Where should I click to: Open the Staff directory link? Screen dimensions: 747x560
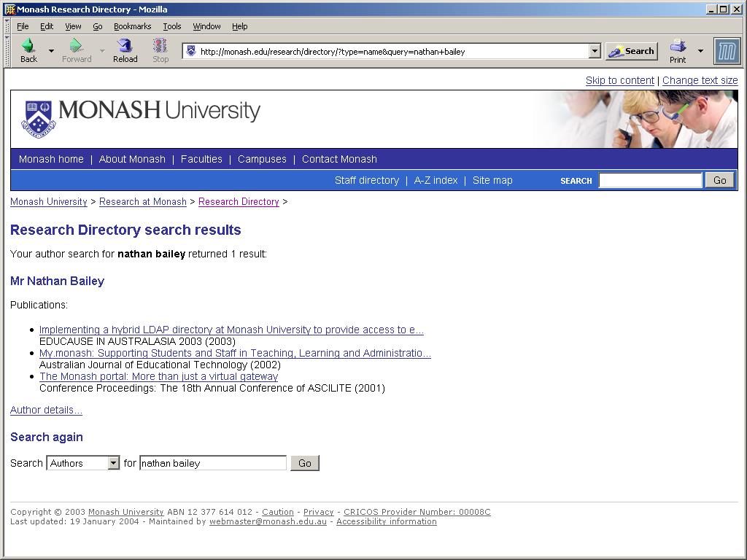(367, 181)
